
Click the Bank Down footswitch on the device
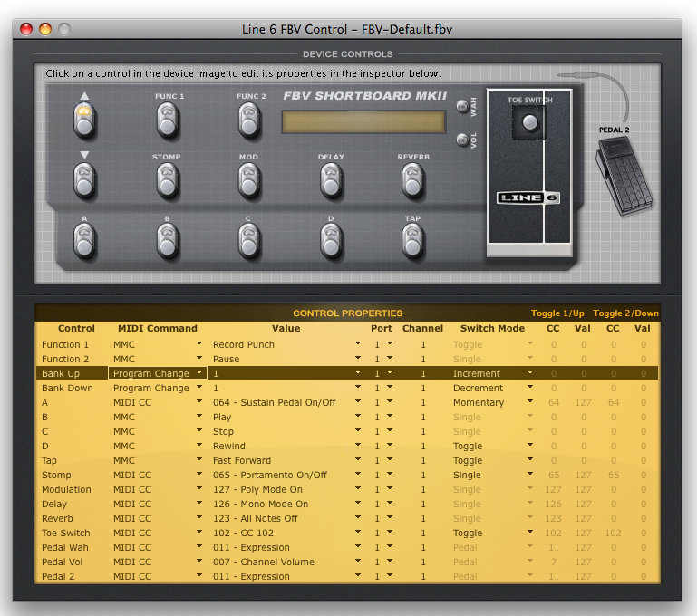click(84, 180)
